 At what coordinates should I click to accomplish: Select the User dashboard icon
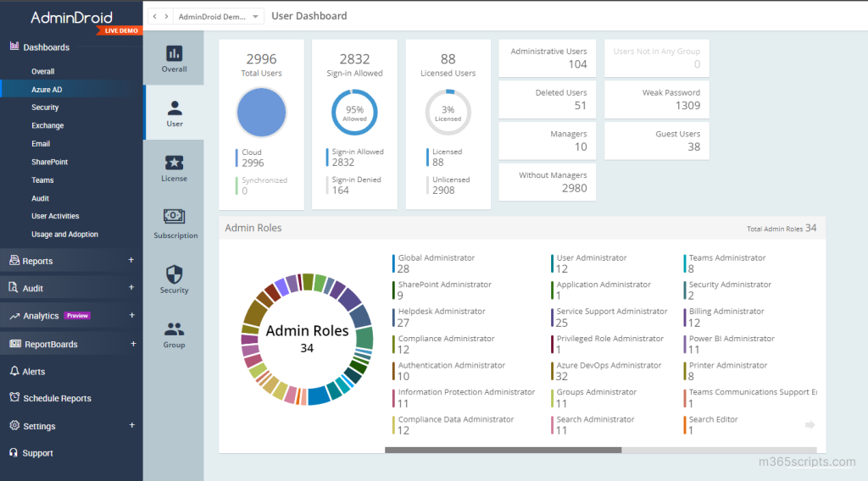click(174, 113)
